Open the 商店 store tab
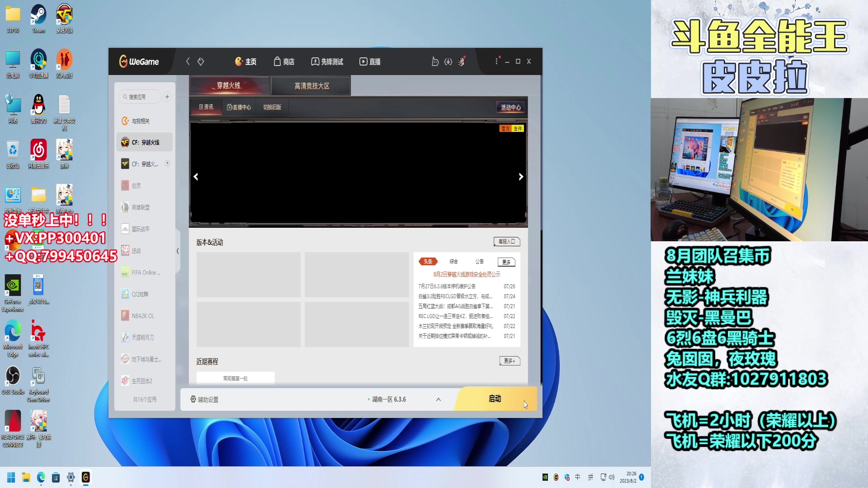The height and width of the screenshot is (488, 868). (284, 61)
